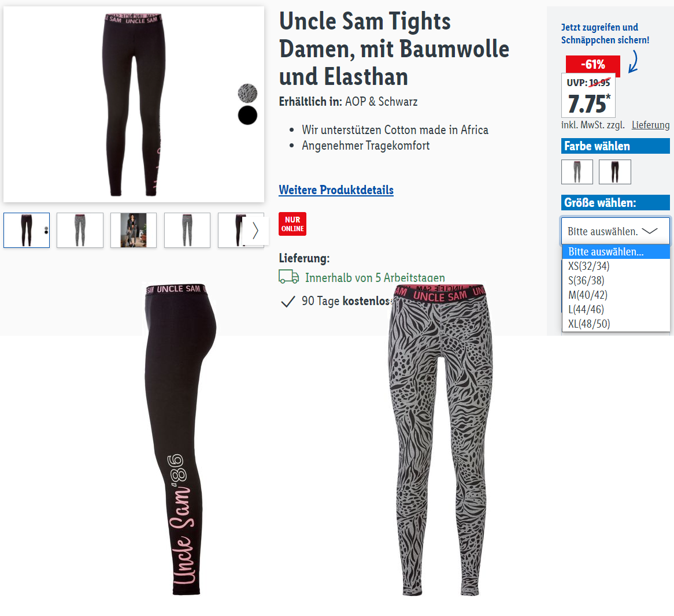Screen dimensions: 674x616
Task: Open the Bitte auswählen size dropdown
Action: coord(616,231)
